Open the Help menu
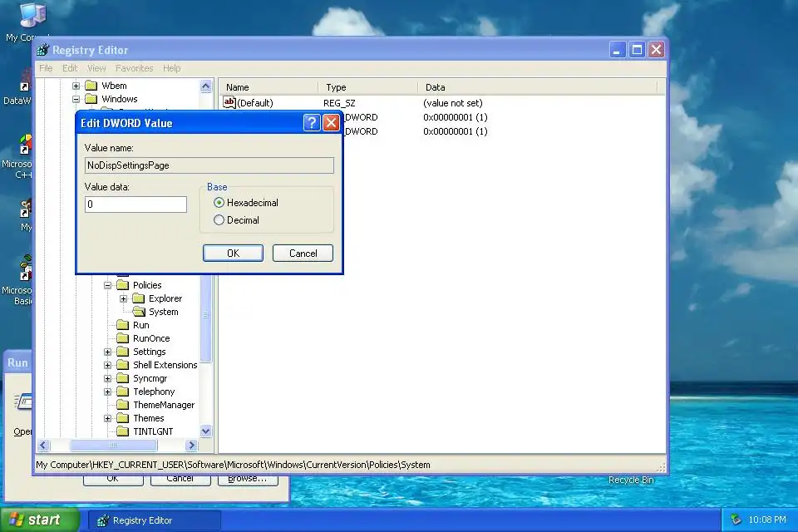The height and width of the screenshot is (532, 798). pyautogui.click(x=171, y=68)
